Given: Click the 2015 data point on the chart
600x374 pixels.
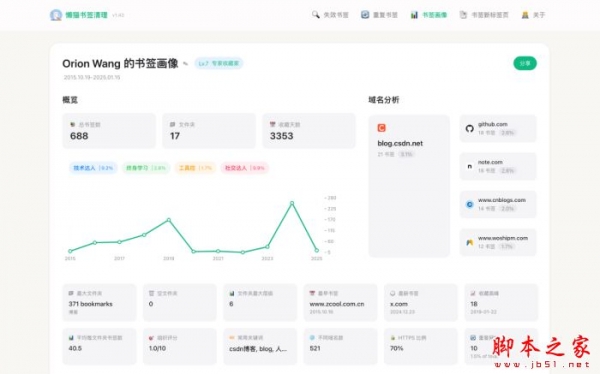Looking at the screenshot, I should tap(70, 251).
